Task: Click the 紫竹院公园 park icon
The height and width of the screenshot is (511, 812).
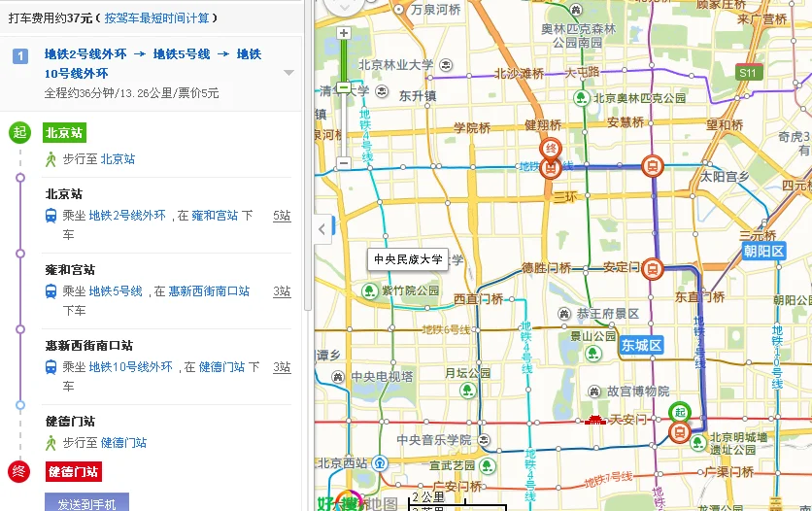Action: click(x=370, y=290)
